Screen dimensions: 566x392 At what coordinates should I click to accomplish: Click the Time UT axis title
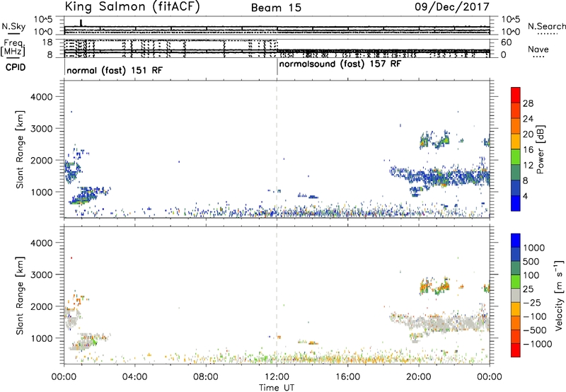tap(277, 388)
